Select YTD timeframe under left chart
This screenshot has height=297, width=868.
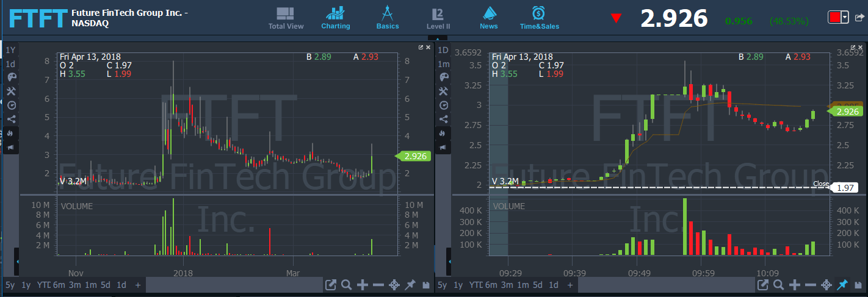click(43, 285)
